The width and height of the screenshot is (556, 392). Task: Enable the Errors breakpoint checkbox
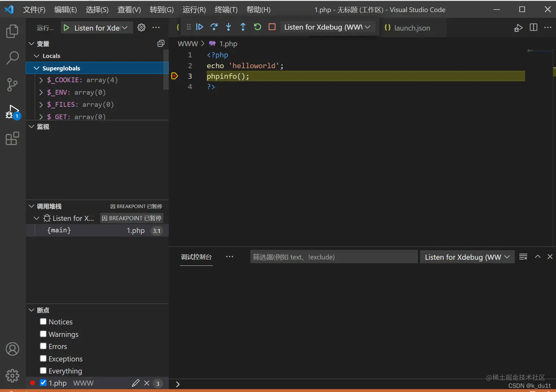tap(43, 346)
